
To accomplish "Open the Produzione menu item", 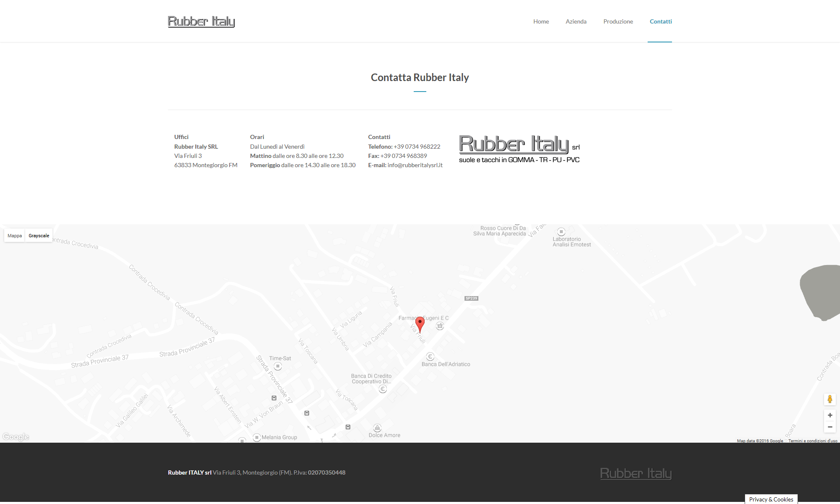I will pyautogui.click(x=618, y=21).
